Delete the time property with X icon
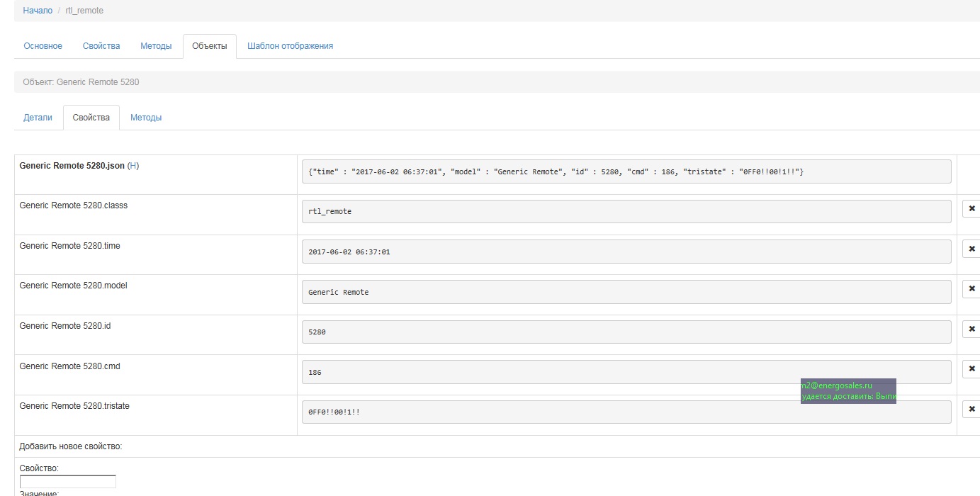Viewport: 980px width, 496px height. [x=971, y=249]
